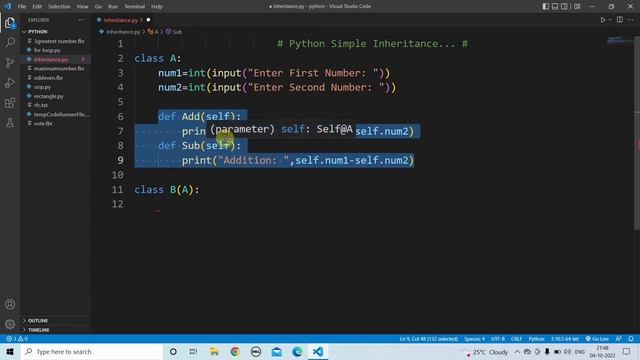Click the unsaved dot on inheritance.py tab

click(148, 20)
